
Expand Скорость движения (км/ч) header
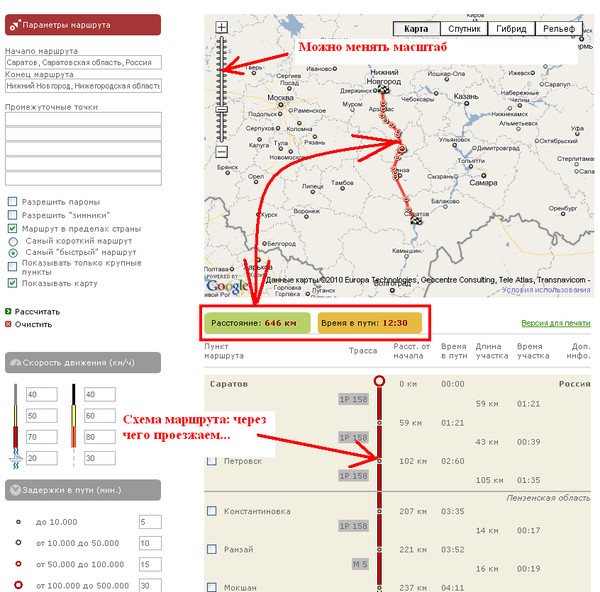[83, 362]
